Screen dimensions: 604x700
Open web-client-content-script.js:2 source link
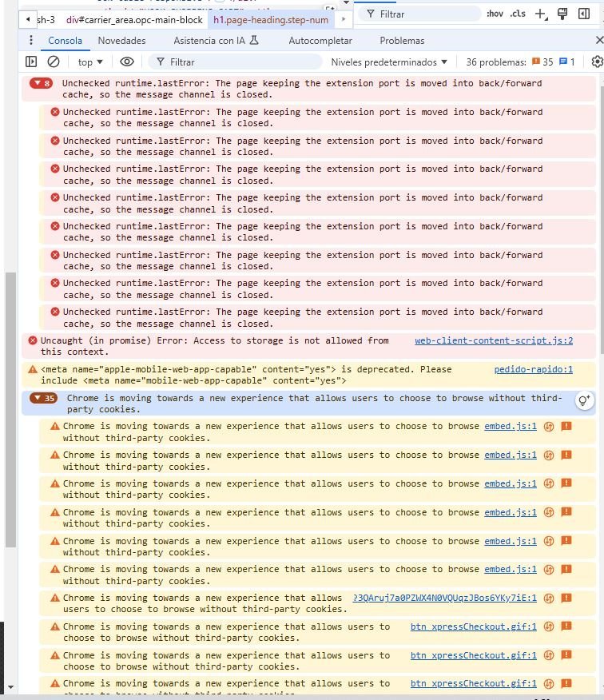(x=494, y=340)
